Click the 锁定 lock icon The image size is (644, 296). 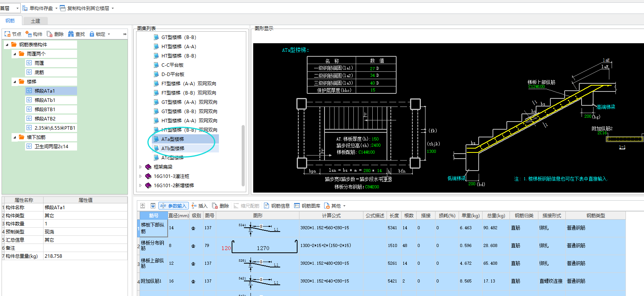(92, 34)
